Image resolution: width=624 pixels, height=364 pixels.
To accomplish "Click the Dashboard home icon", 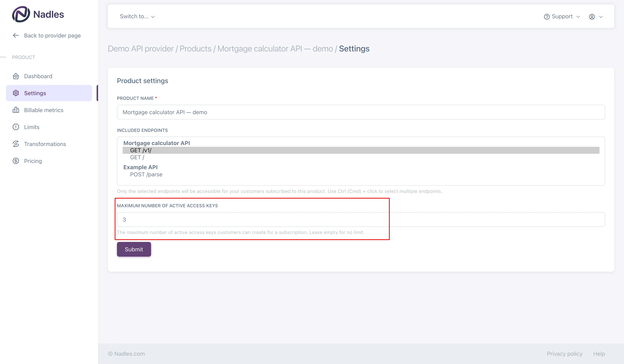I will tap(16, 76).
